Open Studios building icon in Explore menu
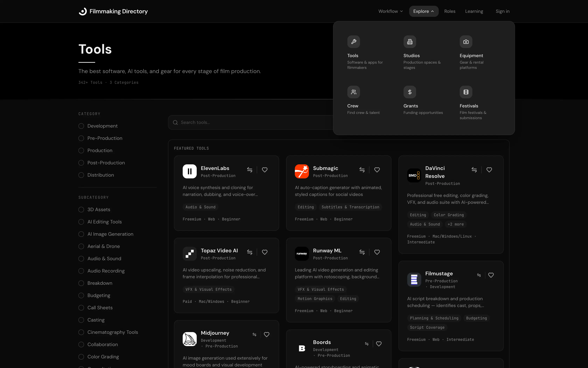Viewport: 588px width, 368px height. (410, 42)
